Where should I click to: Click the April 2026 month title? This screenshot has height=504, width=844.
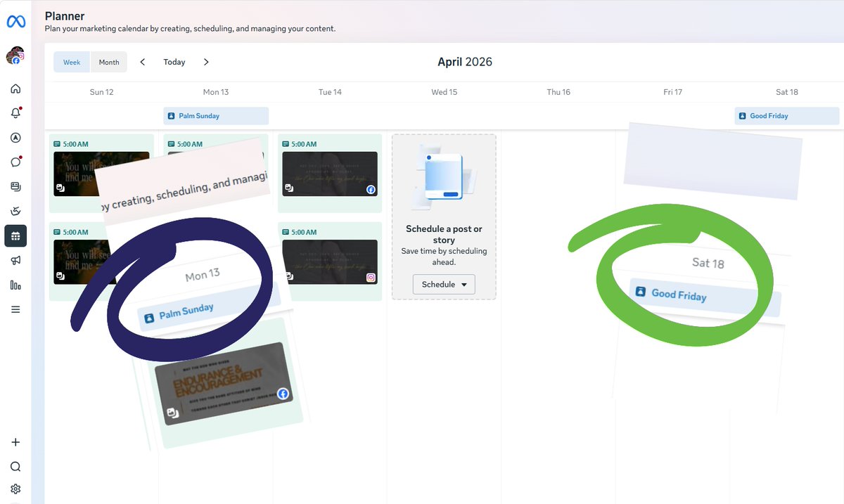tap(465, 62)
